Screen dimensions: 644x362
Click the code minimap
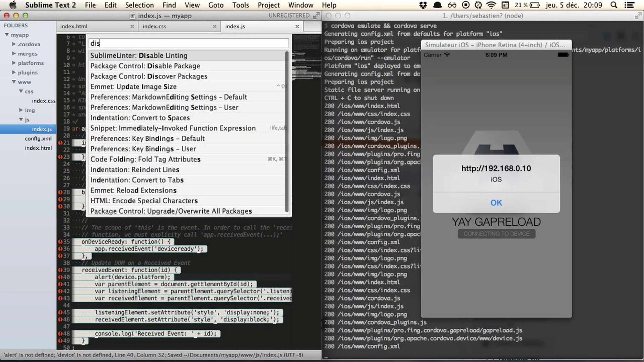point(306,58)
